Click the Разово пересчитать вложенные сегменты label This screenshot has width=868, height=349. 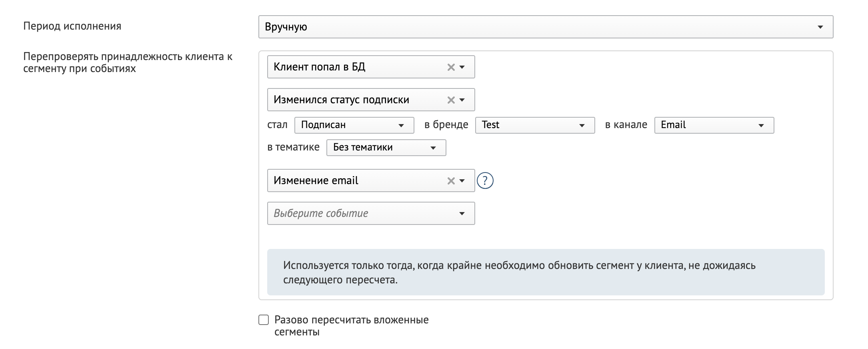(352, 326)
